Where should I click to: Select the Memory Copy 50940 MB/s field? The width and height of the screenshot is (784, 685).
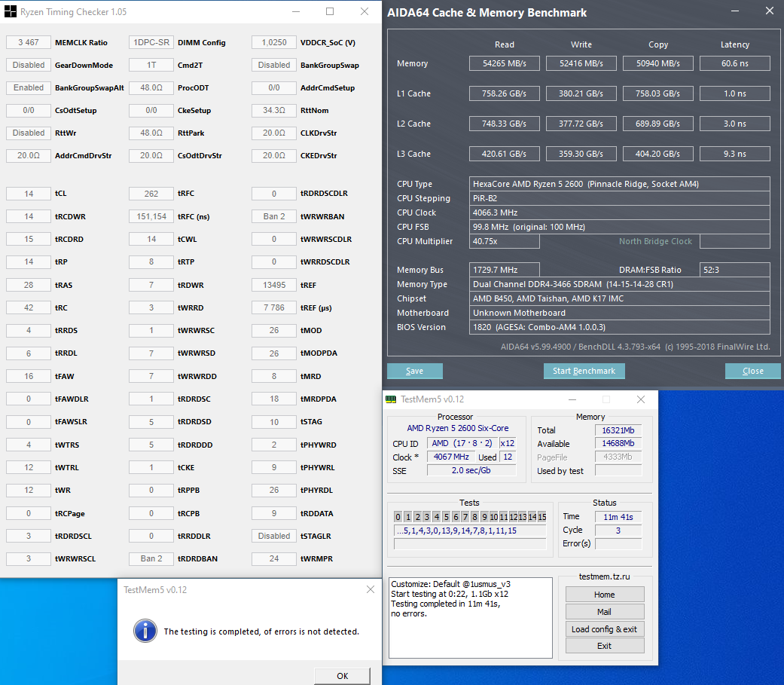658,63
